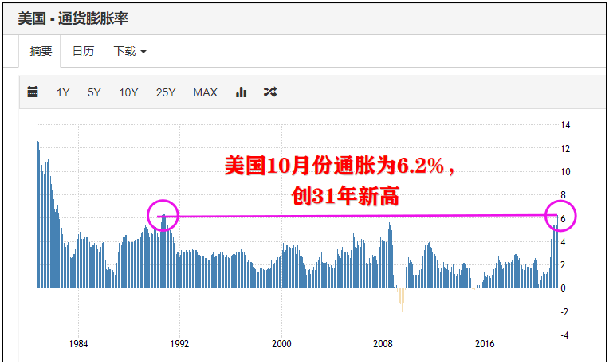Open the calendar date range picker icon
609x364 pixels.
pyautogui.click(x=33, y=92)
